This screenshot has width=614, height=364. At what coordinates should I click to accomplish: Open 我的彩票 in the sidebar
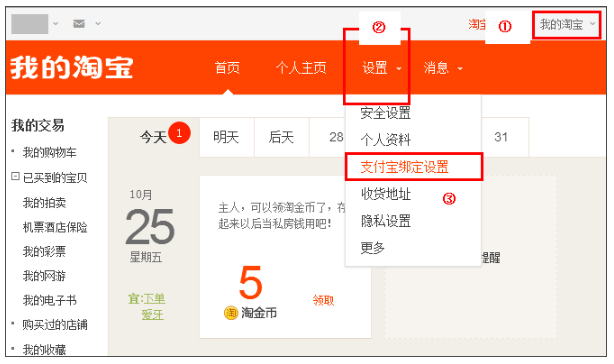click(44, 251)
